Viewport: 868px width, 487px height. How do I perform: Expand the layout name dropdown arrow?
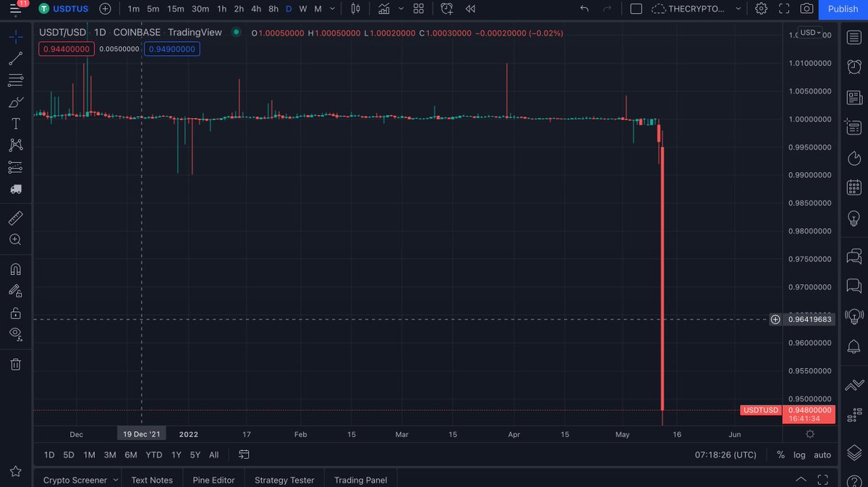738,9
